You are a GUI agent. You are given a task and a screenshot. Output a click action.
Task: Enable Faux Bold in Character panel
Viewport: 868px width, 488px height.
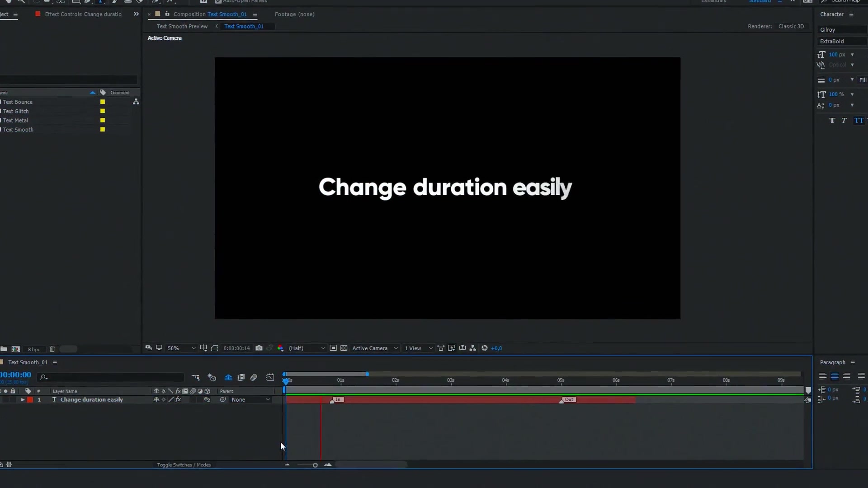point(832,121)
